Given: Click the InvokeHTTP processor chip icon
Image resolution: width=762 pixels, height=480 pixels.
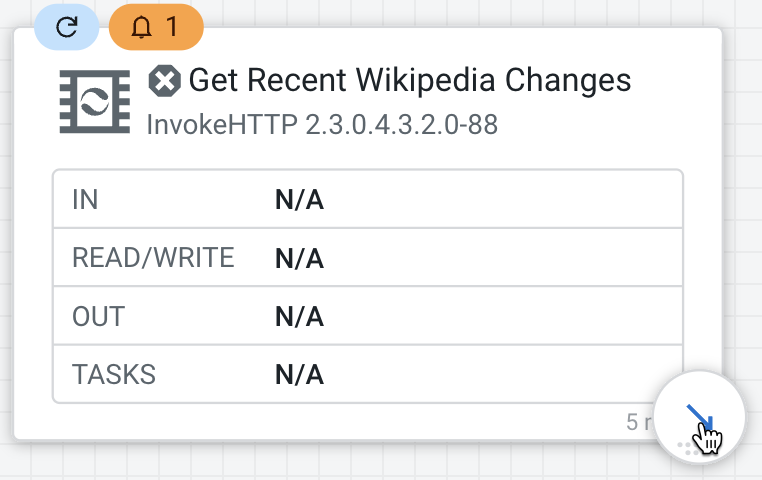Looking at the screenshot, I should point(95,101).
